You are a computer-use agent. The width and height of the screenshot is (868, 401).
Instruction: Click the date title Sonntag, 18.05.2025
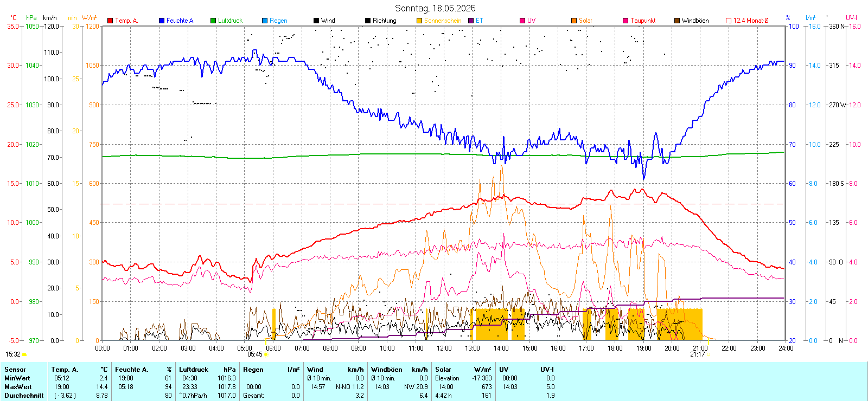click(435, 8)
